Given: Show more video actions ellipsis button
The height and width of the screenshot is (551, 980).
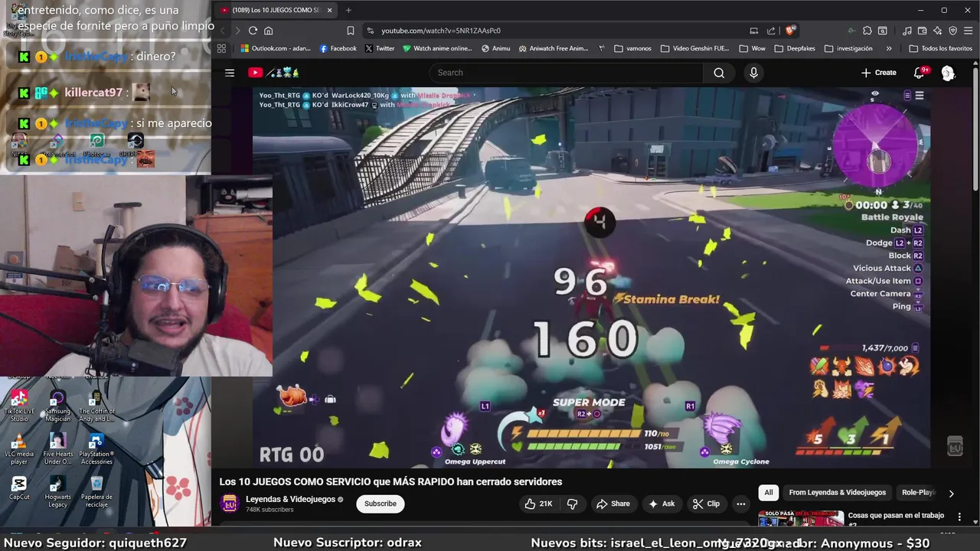Looking at the screenshot, I should tap(740, 504).
